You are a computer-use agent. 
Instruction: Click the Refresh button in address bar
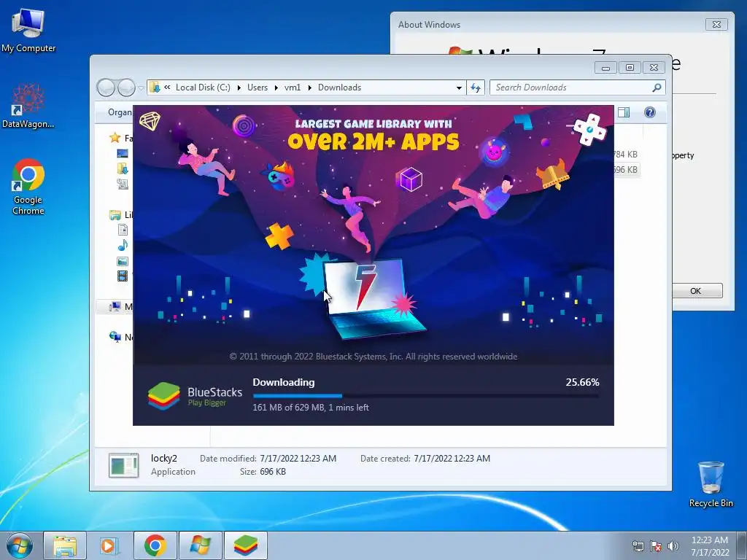(476, 87)
